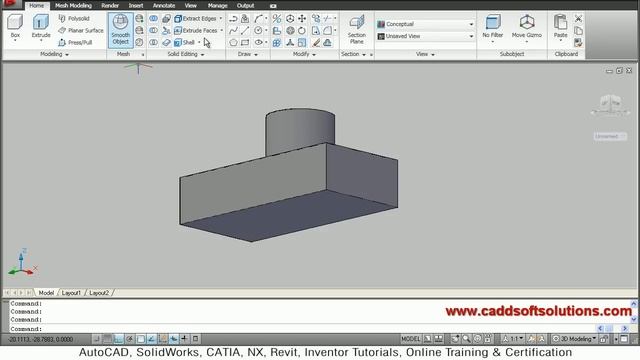Apply the solid Union tool
Screen dimensions: 640x360
coord(153,18)
